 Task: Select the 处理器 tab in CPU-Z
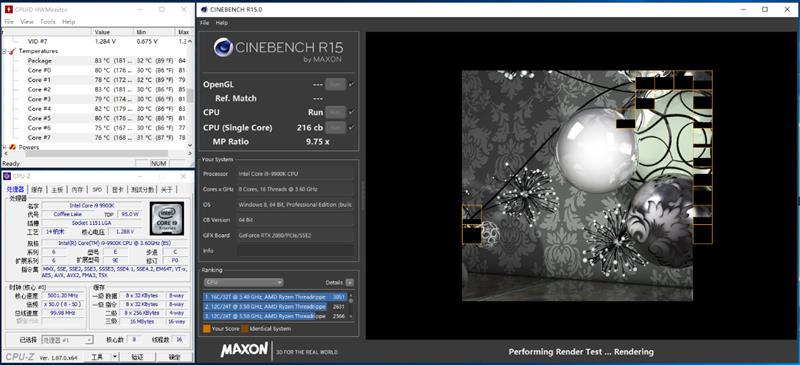[16, 189]
